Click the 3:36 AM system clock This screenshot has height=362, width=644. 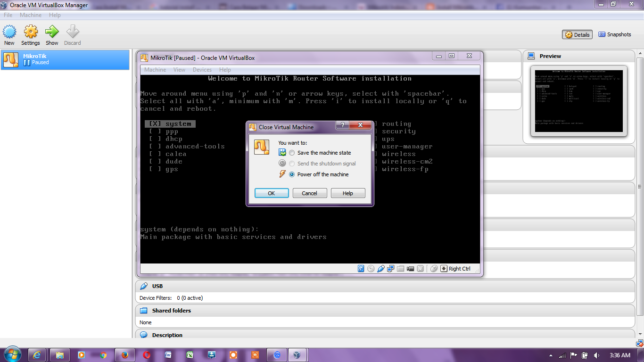(x=620, y=355)
